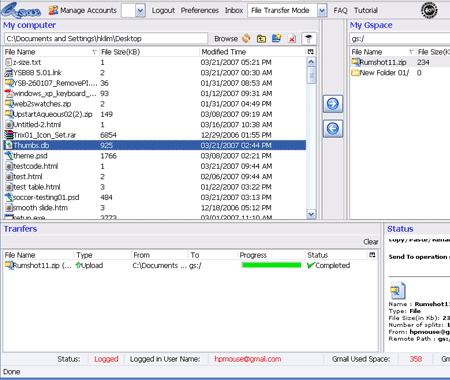Select Rumshot11.zip in My Gspace
The image size is (450, 380).
click(x=400, y=62)
